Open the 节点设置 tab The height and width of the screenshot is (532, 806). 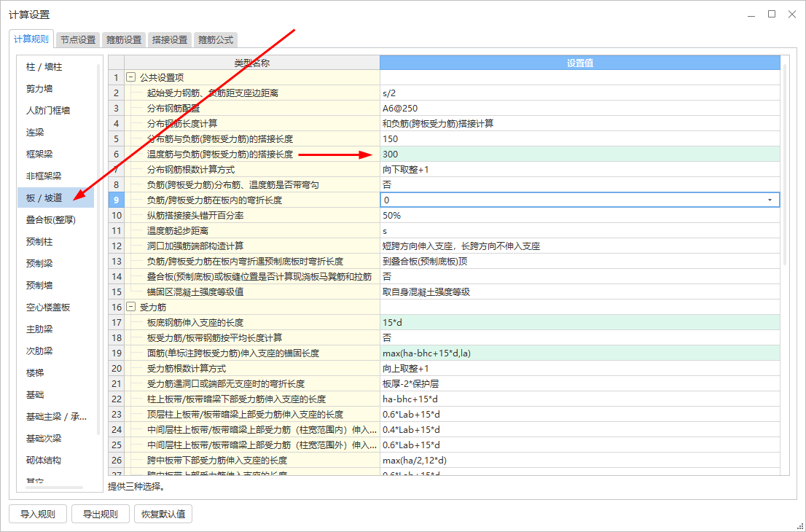(78, 39)
